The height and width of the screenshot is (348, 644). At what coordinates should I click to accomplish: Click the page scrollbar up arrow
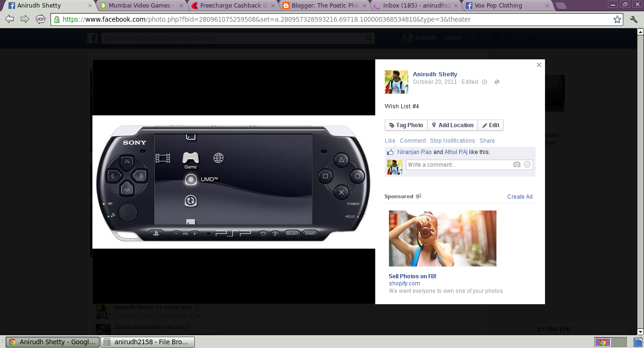640,32
